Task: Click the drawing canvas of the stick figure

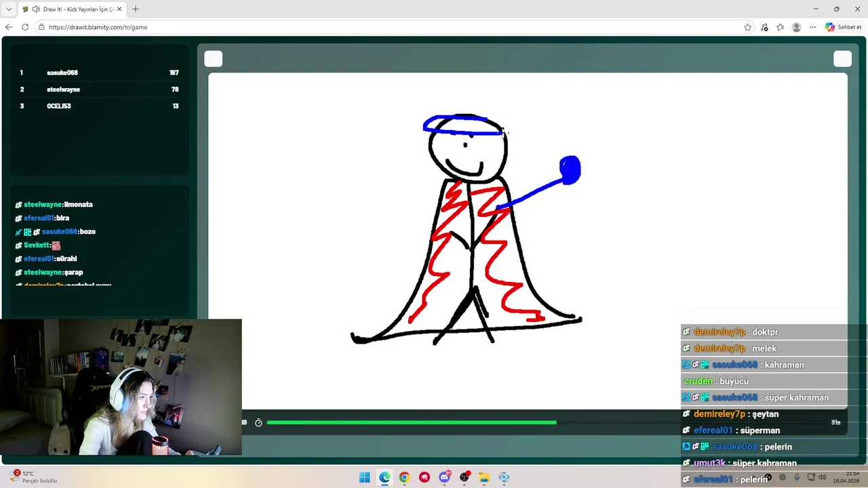Action: (x=528, y=241)
